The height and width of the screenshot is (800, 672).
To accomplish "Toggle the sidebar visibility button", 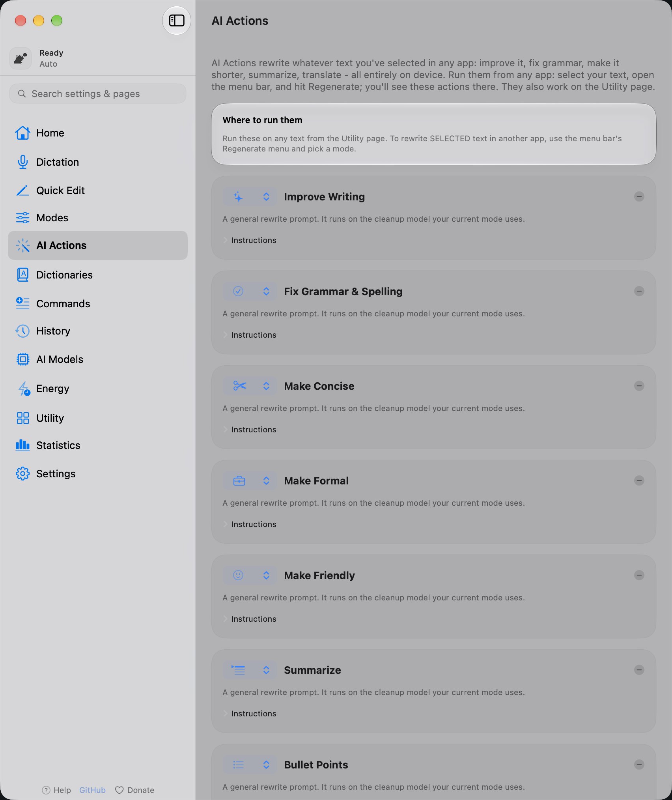I will click(176, 21).
